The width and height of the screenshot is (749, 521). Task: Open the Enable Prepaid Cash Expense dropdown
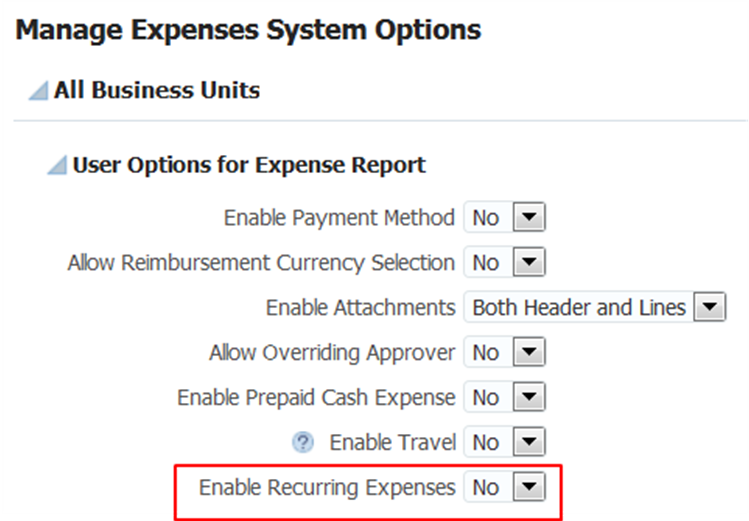tap(531, 397)
